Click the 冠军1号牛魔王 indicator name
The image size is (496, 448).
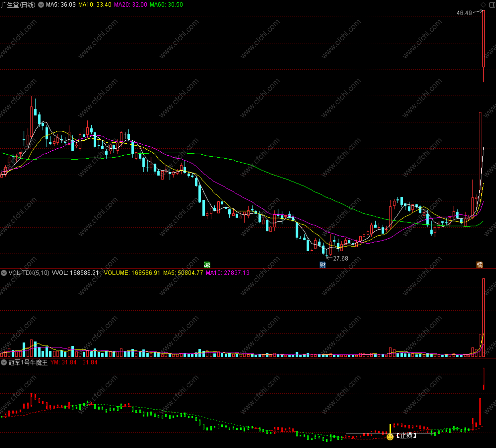(x=28, y=362)
